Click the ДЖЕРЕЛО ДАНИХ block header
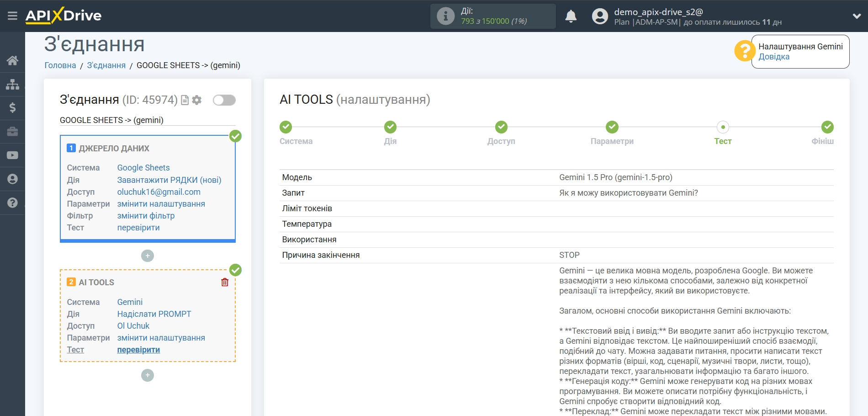868x416 pixels. pyautogui.click(x=114, y=149)
